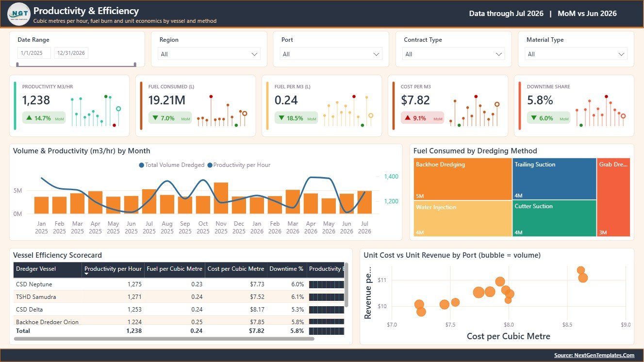Select the TSHD Samudra row
The image size is (644, 362).
[179, 297]
